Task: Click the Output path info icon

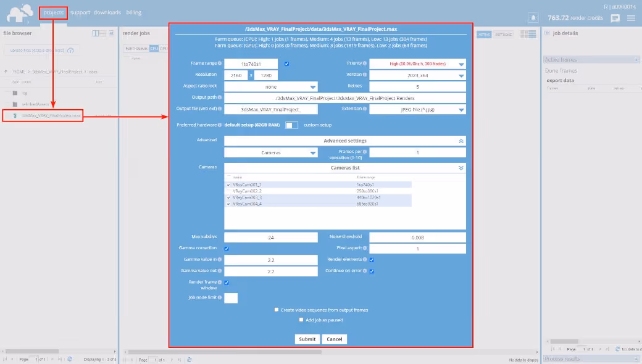Action: (220, 97)
